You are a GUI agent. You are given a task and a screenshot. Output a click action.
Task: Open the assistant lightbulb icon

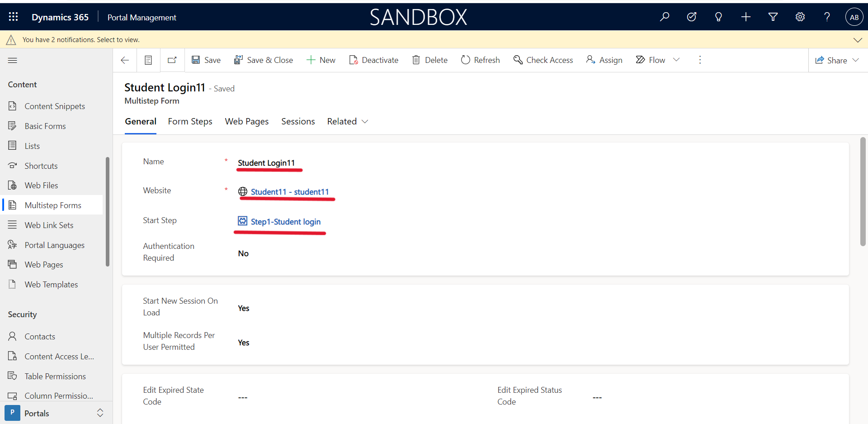[x=718, y=17]
